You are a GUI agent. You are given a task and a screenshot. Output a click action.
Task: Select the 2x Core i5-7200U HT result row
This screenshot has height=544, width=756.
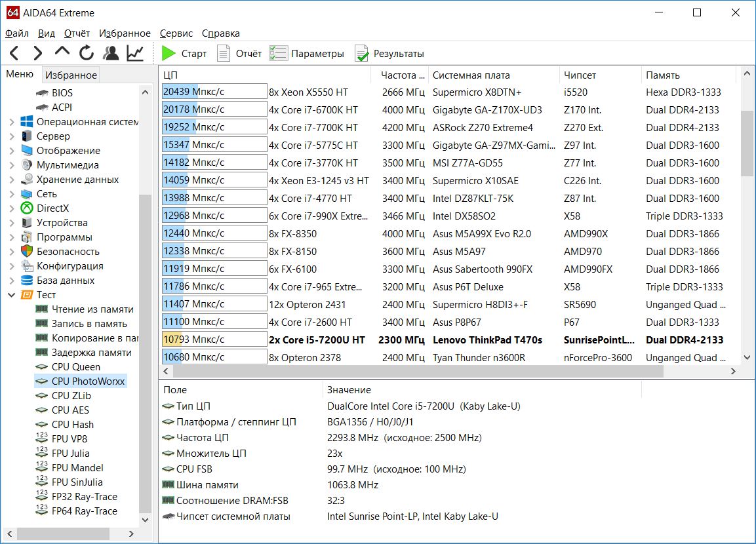(x=448, y=340)
